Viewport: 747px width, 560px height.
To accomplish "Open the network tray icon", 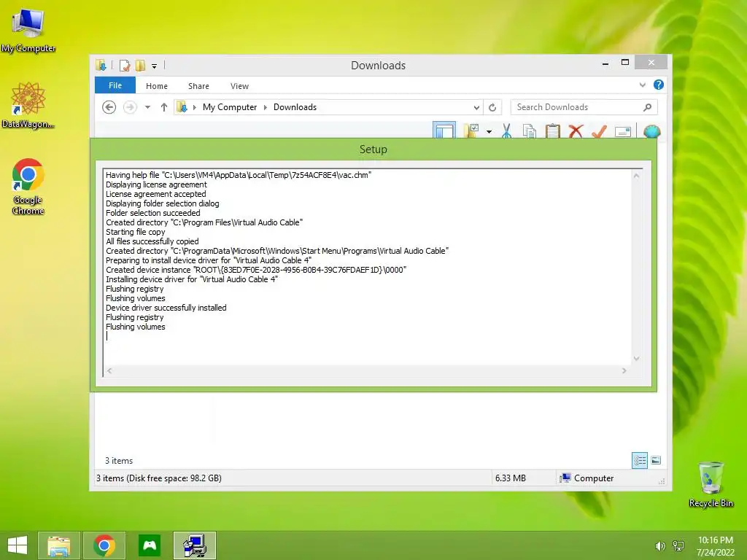I will tap(678, 546).
